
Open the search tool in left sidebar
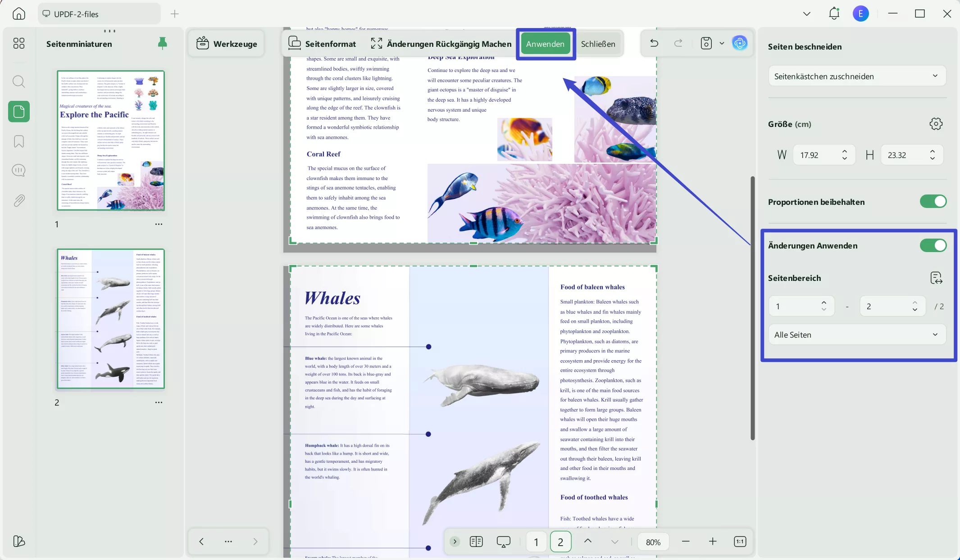point(18,81)
